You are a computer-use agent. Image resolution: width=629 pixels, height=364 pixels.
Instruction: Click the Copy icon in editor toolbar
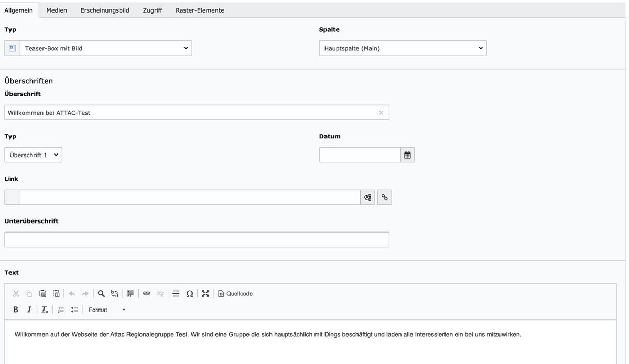[29, 294]
